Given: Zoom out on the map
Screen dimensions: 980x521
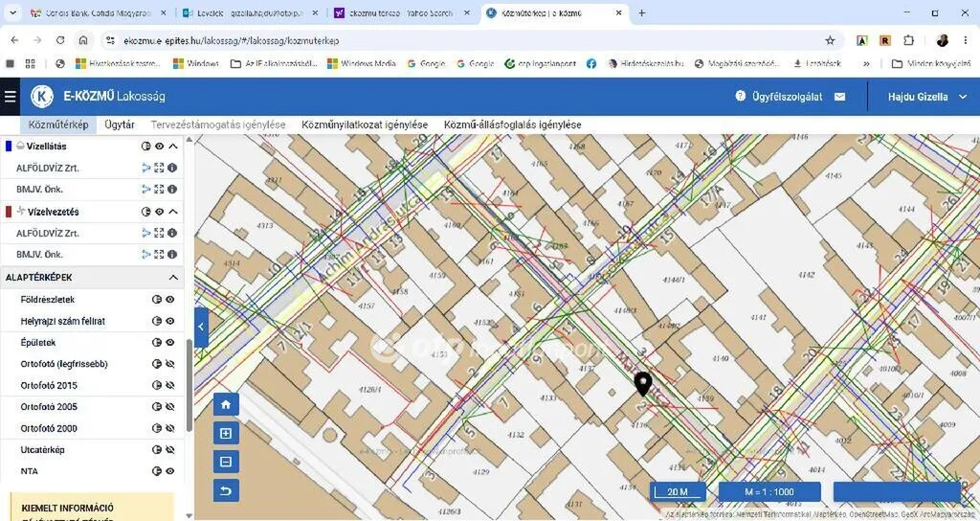Looking at the screenshot, I should coord(226,463).
